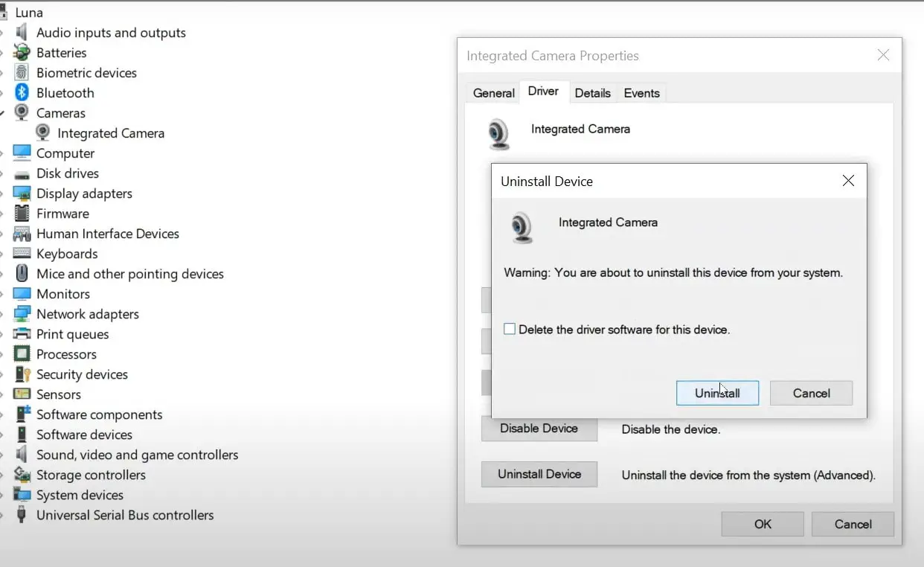Viewport: 924px width, 567px height.
Task: Click the Network adapters icon
Action: tap(22, 314)
